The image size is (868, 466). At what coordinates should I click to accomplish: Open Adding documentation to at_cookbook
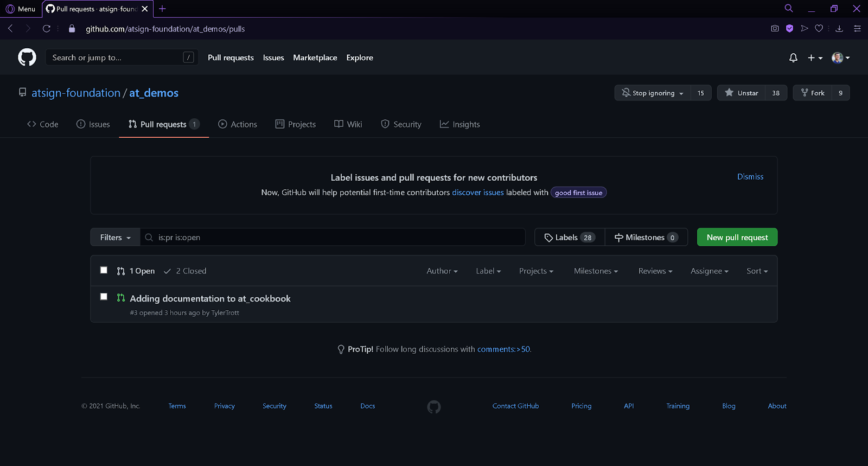210,298
